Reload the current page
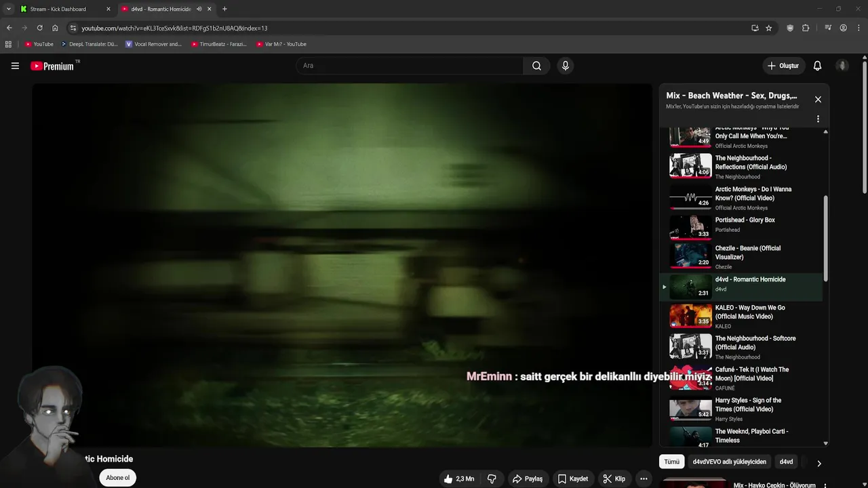 pyautogui.click(x=39, y=28)
